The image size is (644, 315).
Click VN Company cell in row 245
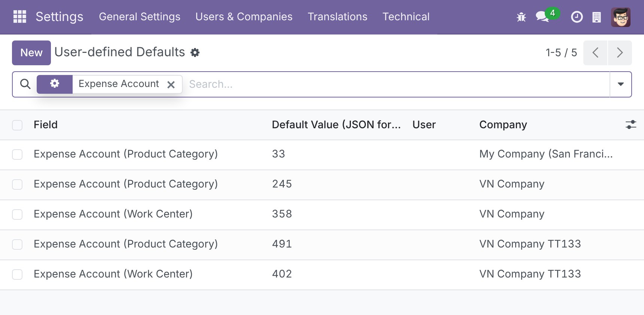pyautogui.click(x=512, y=184)
